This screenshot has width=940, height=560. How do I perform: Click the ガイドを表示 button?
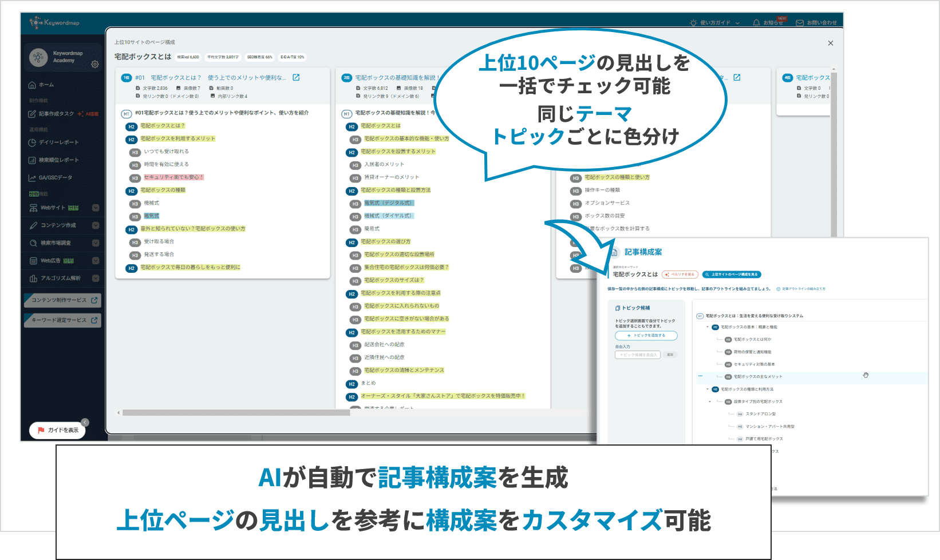point(57,430)
